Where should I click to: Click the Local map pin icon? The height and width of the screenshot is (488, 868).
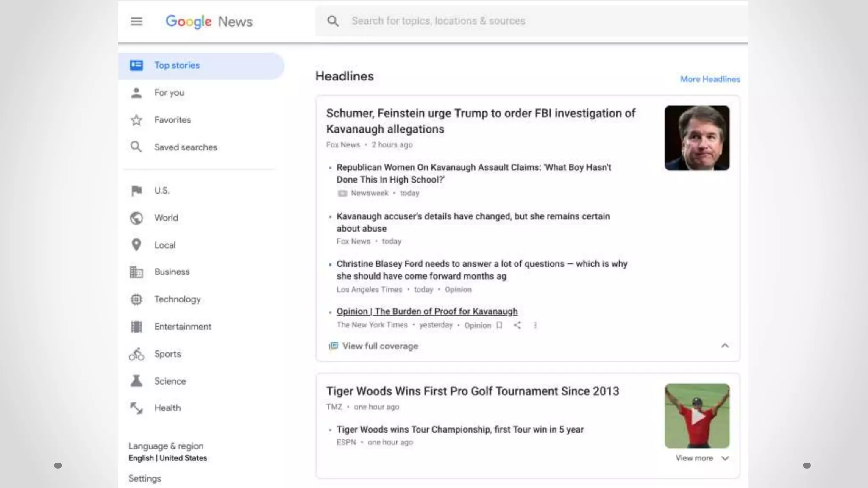[x=136, y=245]
